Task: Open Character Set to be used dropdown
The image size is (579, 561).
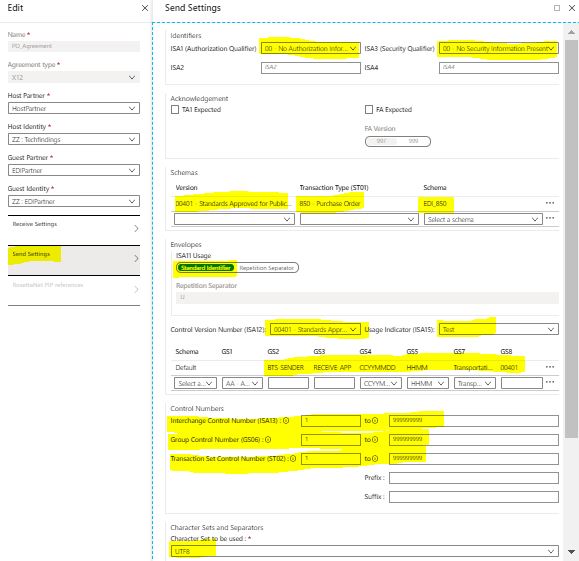Action: [364, 551]
